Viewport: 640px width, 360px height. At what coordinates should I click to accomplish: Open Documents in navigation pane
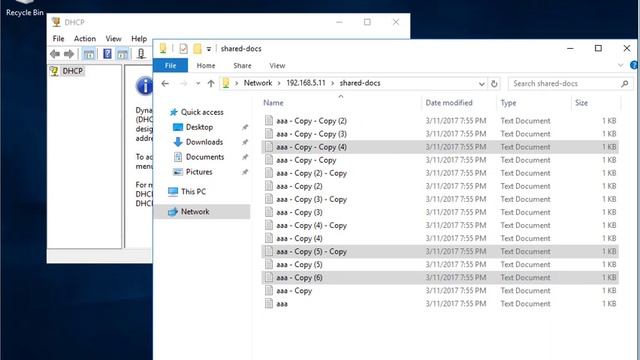[x=205, y=157]
